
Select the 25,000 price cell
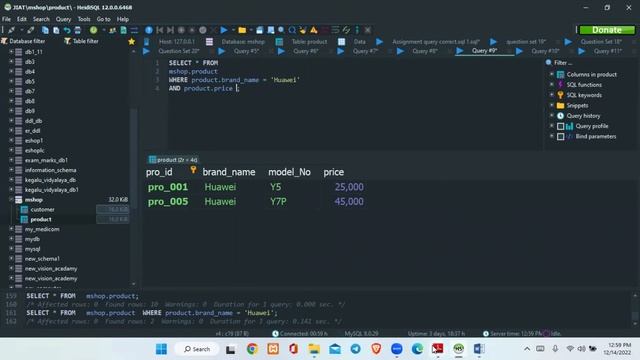(x=349, y=187)
